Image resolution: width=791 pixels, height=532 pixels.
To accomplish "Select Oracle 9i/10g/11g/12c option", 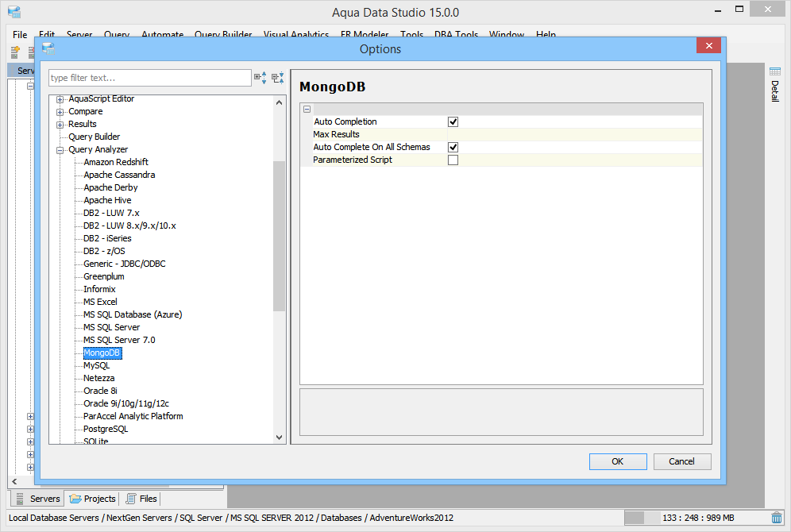I will coord(126,403).
